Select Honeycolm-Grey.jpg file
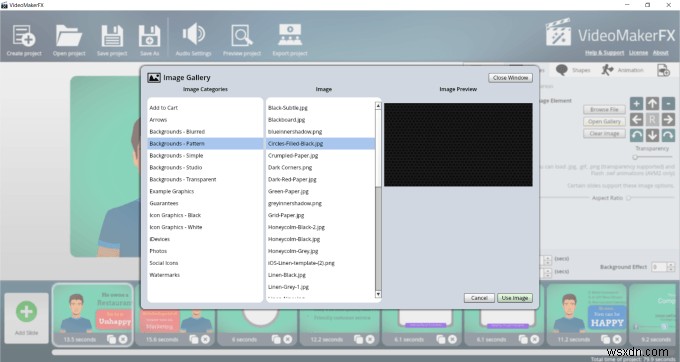Screen dimensions: 680x362 click(320, 251)
